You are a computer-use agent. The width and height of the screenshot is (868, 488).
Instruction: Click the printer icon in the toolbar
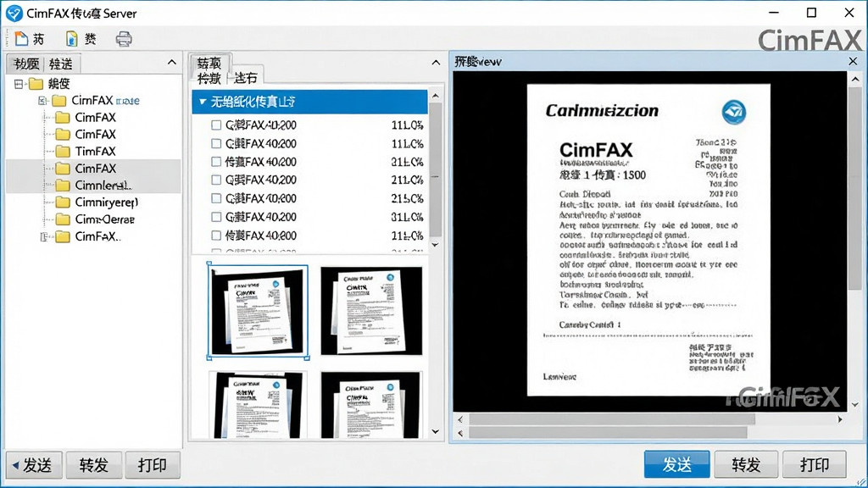click(124, 39)
